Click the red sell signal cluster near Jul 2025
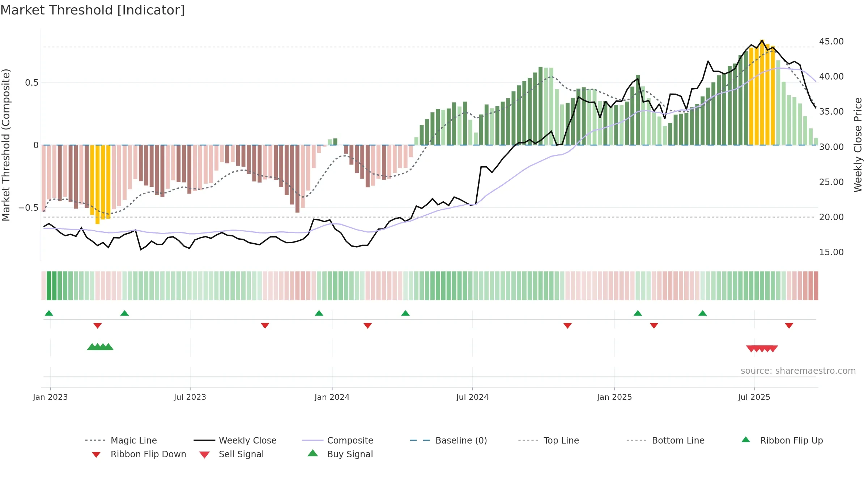Image resolution: width=868 pixels, height=488 pixels. (762, 349)
